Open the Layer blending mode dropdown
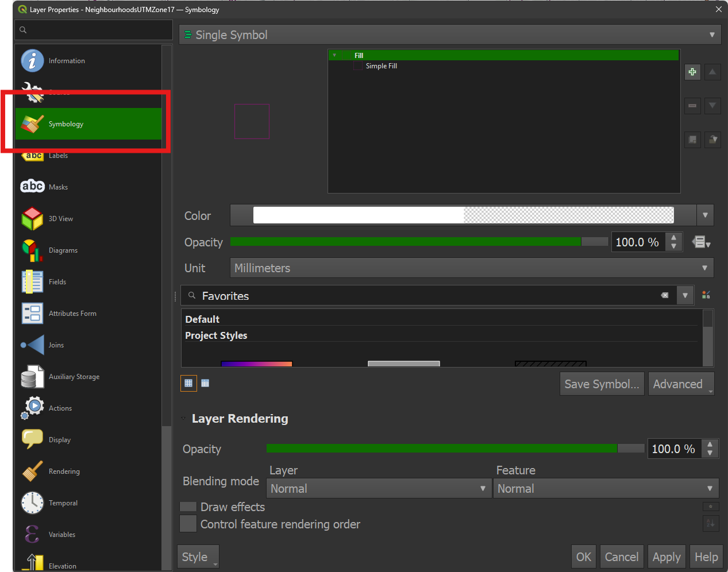This screenshot has width=728, height=572. (x=379, y=488)
